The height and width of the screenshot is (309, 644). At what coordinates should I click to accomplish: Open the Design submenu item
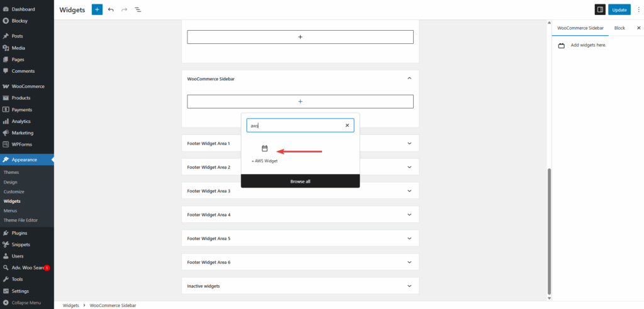click(x=11, y=182)
